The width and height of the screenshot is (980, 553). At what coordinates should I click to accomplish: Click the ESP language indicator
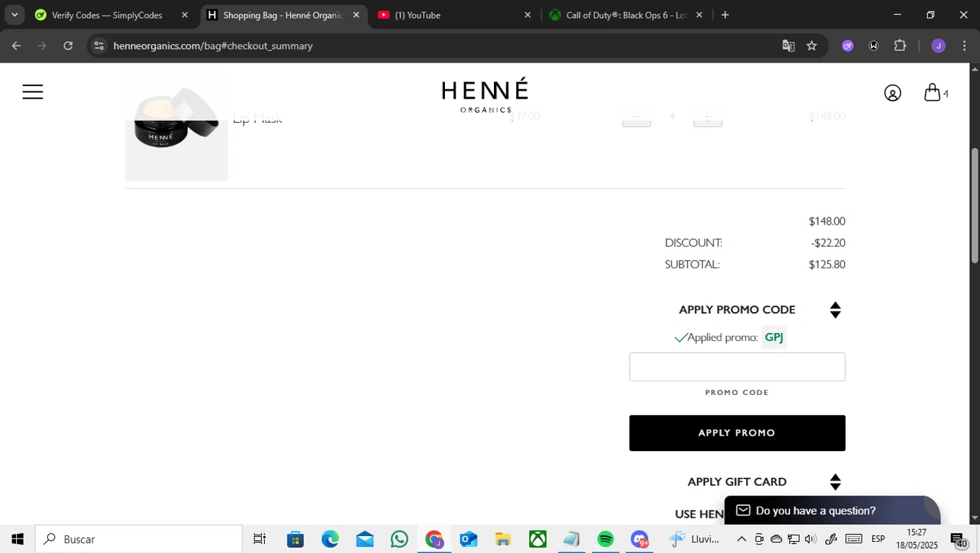[878, 539]
